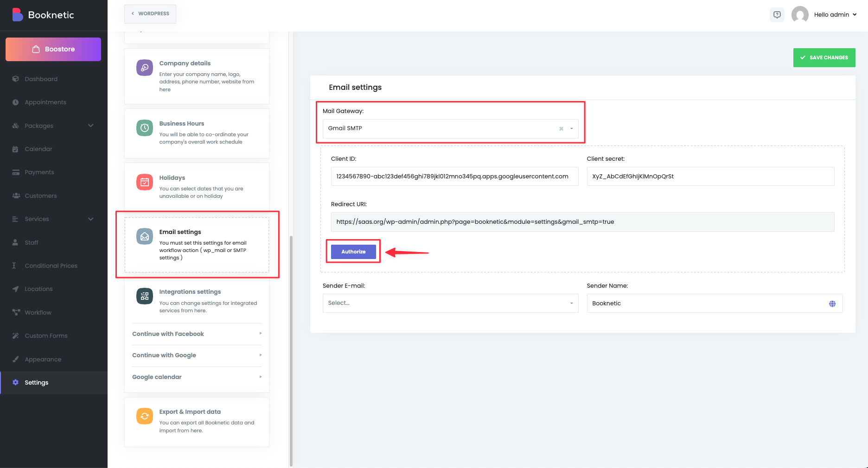Click the globe icon in Sender Name
The width and height of the screenshot is (868, 468).
tap(832, 304)
